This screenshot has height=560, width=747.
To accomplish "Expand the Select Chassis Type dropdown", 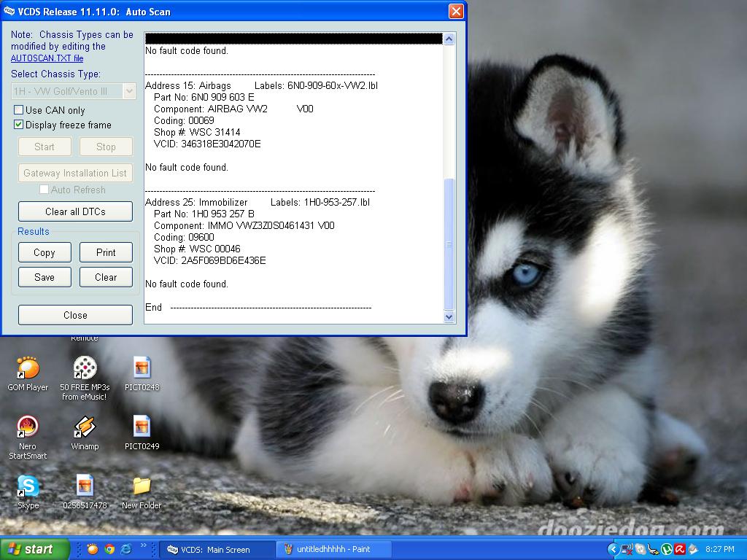I will pos(129,91).
